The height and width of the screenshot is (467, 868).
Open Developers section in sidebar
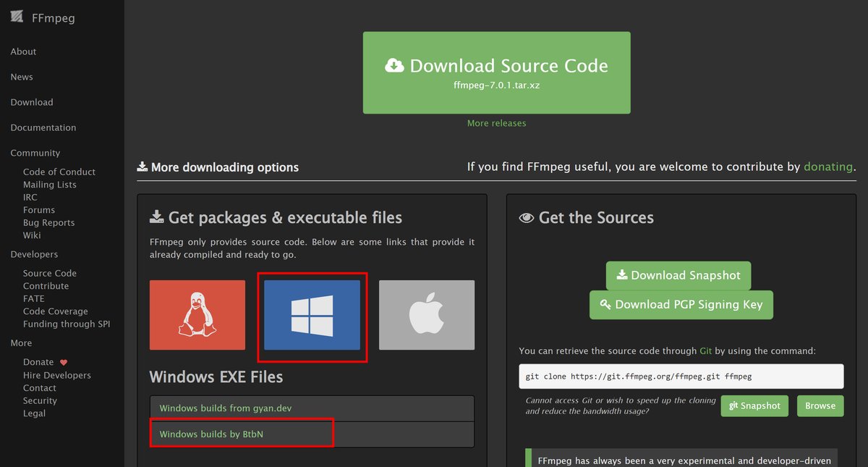coord(34,254)
